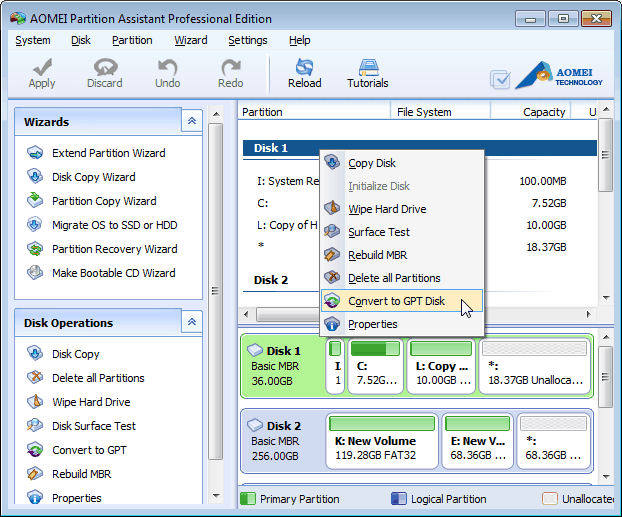
Task: Open the Settings menu
Action: [x=248, y=40]
